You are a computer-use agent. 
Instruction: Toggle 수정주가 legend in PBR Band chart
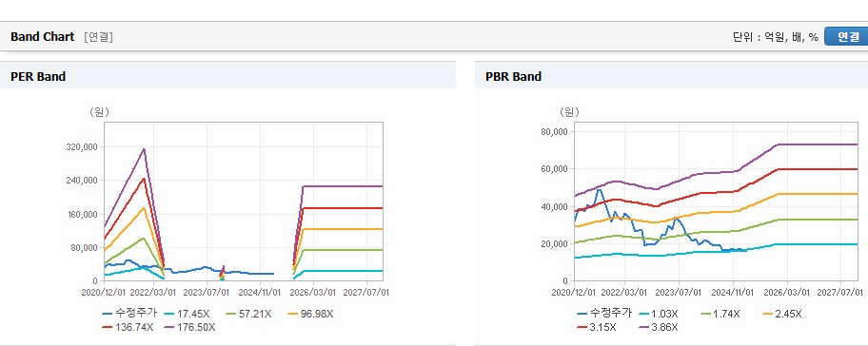(x=604, y=314)
